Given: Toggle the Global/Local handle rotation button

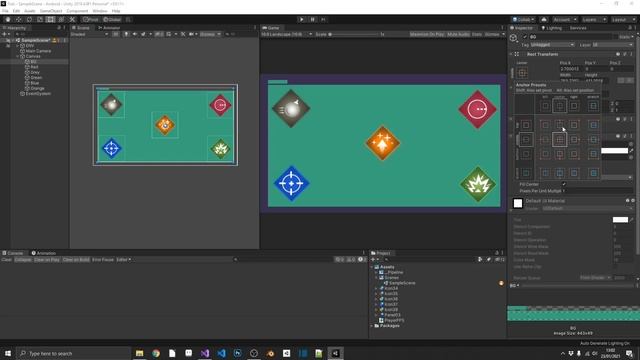Looking at the screenshot, I should 111,20.
